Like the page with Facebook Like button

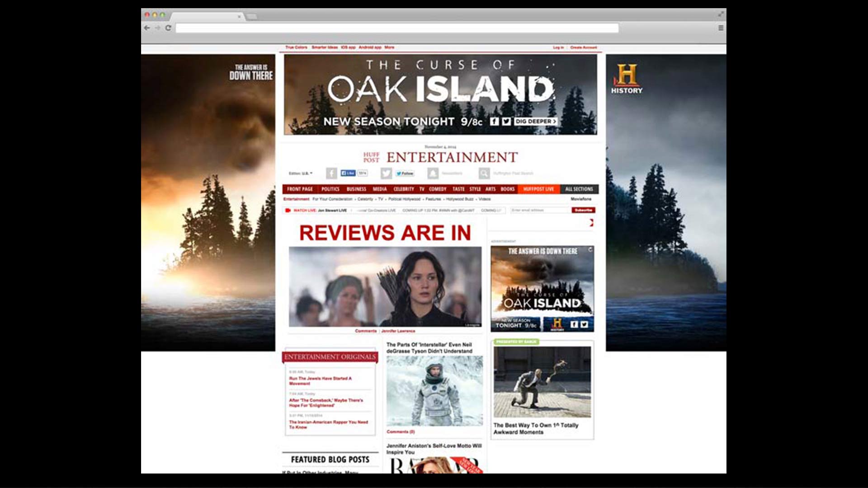pos(348,173)
